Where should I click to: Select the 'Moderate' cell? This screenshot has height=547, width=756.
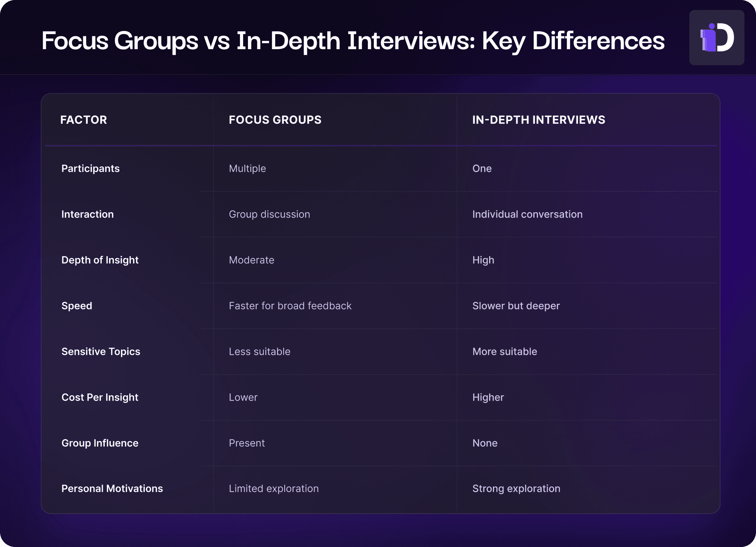click(251, 260)
